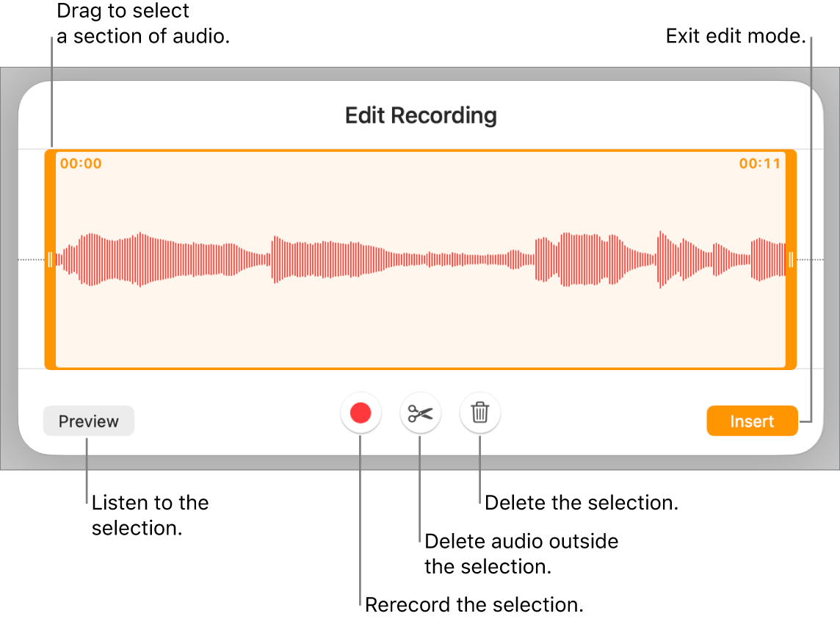Tap the Insert button to exit edit mode
Viewport: 840px width, 619px height.
752,421
